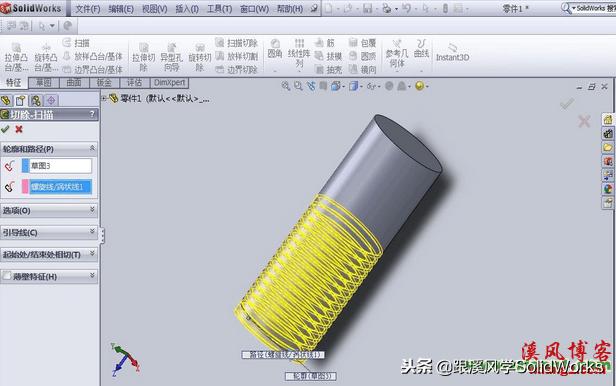The width and height of the screenshot is (616, 386).
Task: Expand the 选项(O) section
Action: [x=92, y=210]
